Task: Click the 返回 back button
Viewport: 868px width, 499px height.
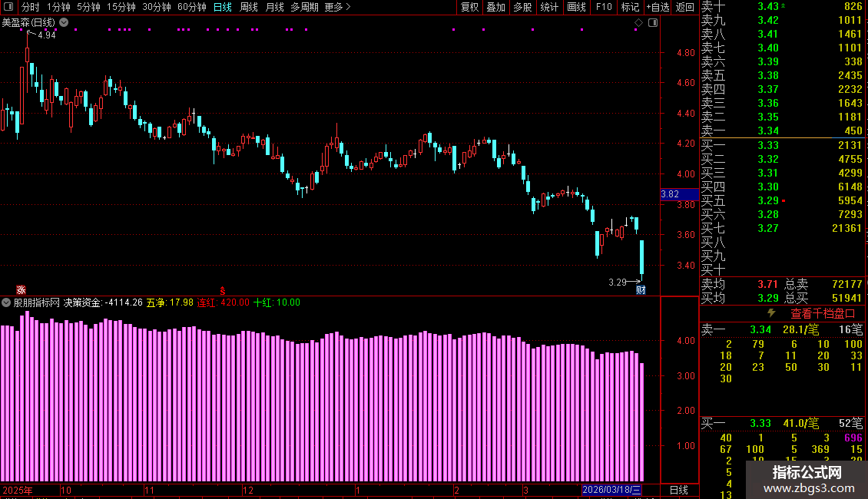Action: [684, 7]
